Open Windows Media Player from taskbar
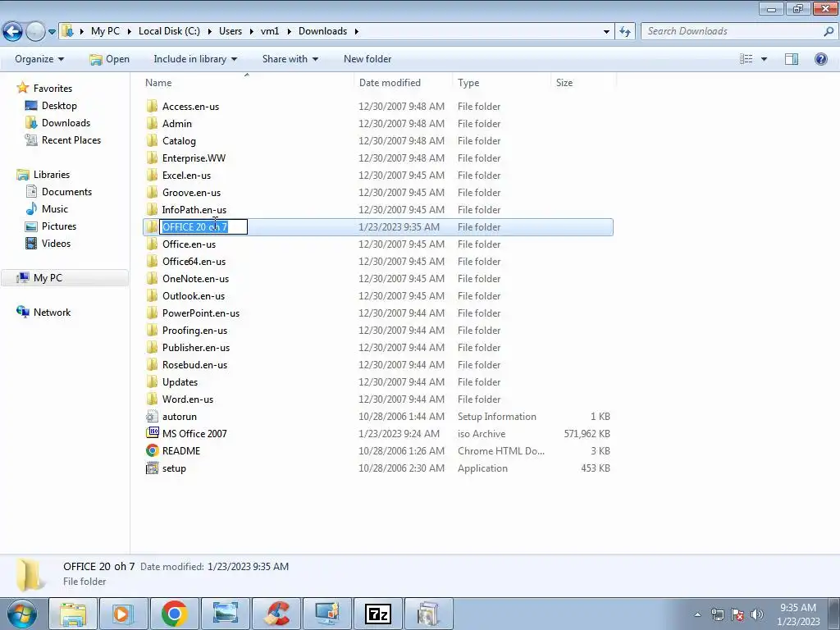 coord(123,614)
